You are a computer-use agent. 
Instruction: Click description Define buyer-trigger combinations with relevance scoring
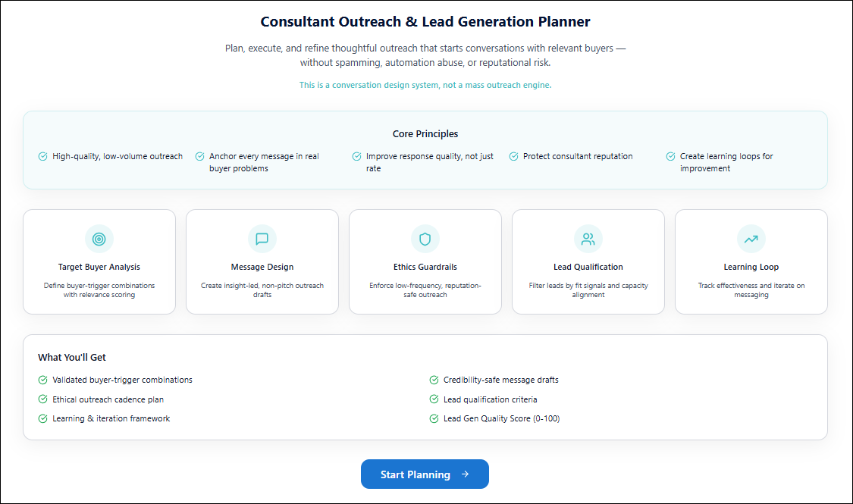99,290
